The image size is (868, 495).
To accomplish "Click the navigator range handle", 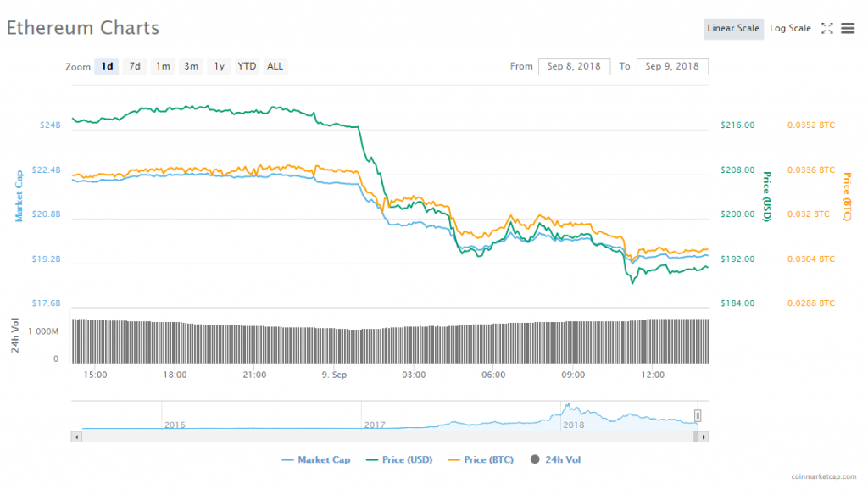I will coord(698,416).
